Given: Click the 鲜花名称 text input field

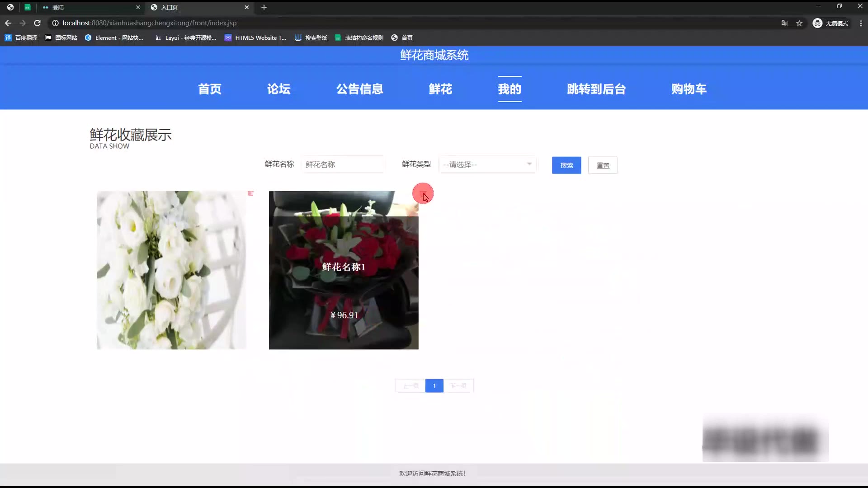Looking at the screenshot, I should [x=343, y=164].
